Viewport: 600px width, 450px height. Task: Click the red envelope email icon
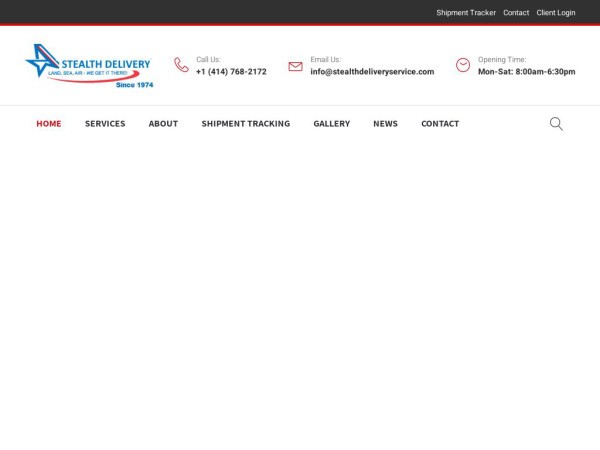click(295, 66)
